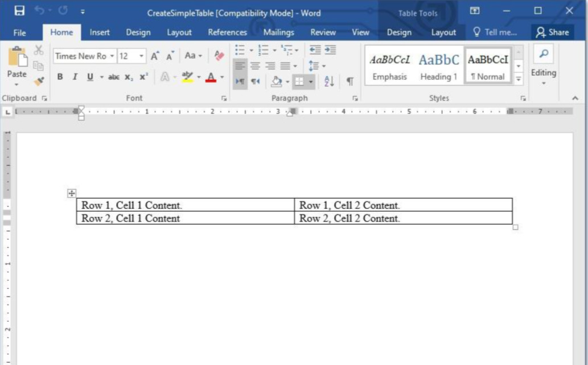Switch to the Insert tab

(x=100, y=32)
